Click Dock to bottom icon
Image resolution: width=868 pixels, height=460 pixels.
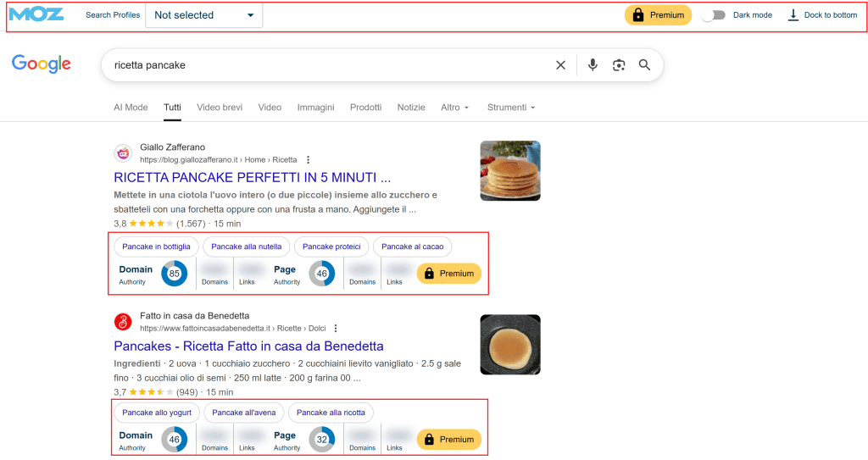click(793, 15)
